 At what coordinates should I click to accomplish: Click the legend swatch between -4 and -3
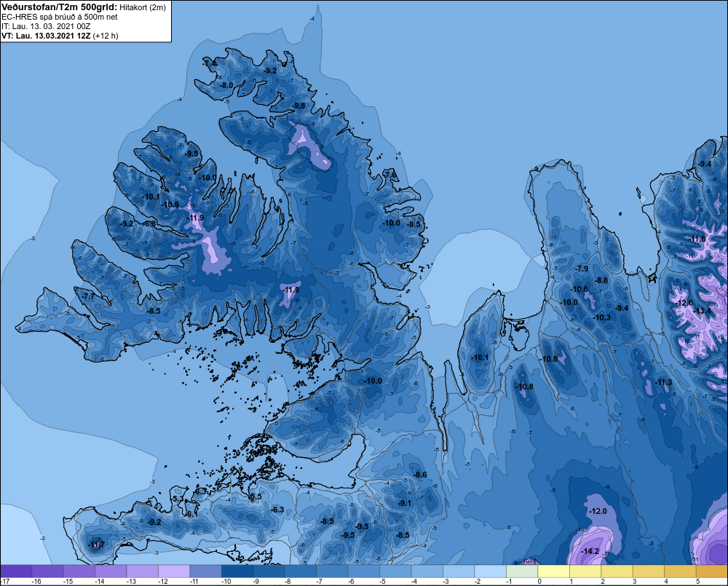click(x=427, y=571)
